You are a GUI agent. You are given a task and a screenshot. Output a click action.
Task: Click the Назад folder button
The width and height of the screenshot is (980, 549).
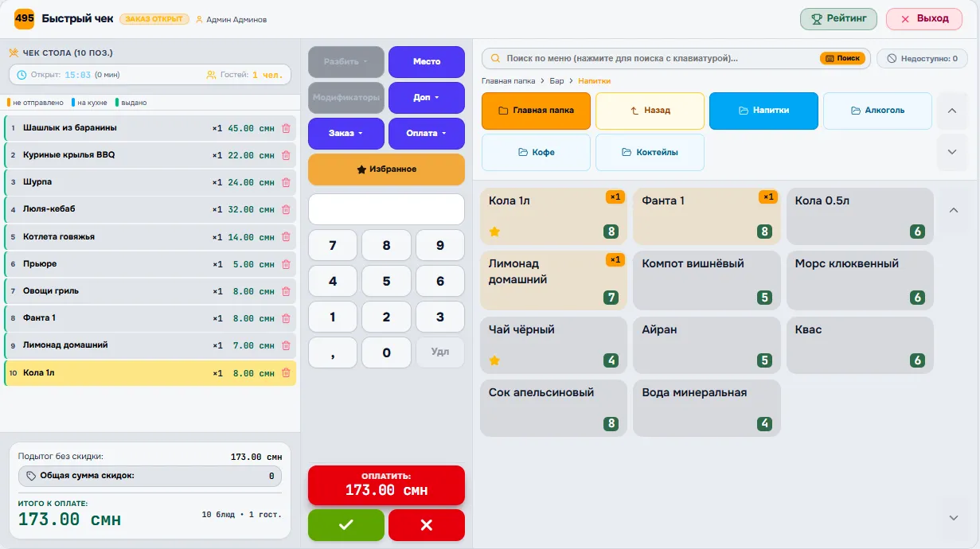tap(650, 111)
